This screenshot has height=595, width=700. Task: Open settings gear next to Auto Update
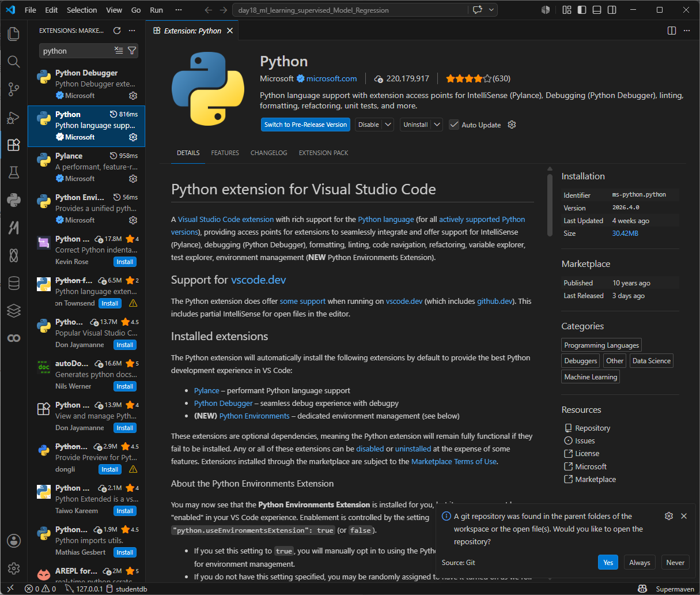pos(512,125)
